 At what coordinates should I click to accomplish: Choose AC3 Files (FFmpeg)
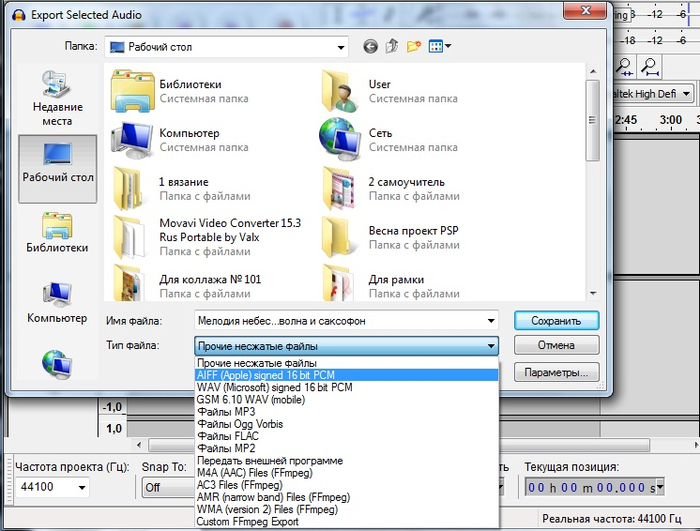346,485
